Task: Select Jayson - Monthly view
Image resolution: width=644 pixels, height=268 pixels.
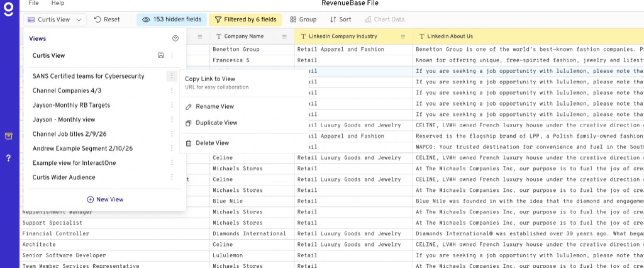Action: coord(64,120)
